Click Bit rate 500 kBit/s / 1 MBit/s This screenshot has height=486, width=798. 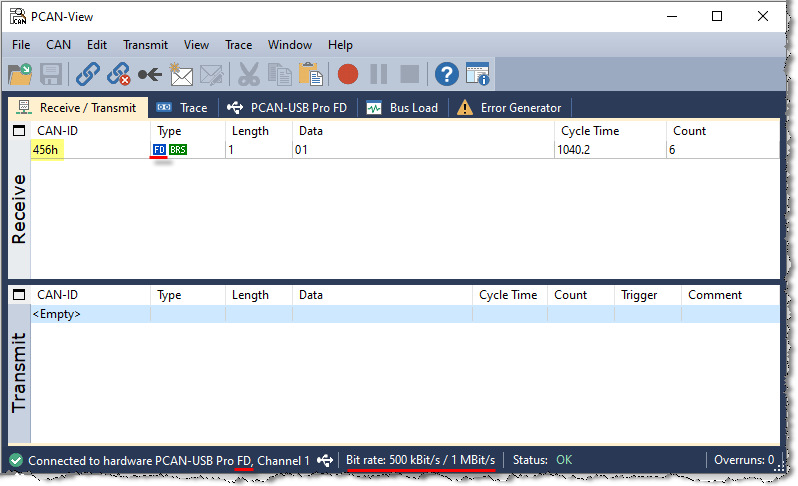pos(420,460)
